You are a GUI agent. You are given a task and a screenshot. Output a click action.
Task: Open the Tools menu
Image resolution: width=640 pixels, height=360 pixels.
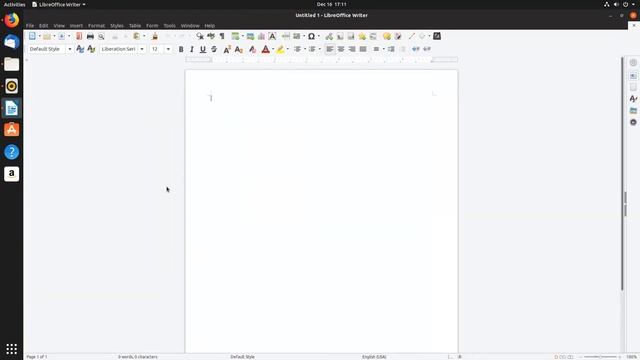[x=169, y=26]
